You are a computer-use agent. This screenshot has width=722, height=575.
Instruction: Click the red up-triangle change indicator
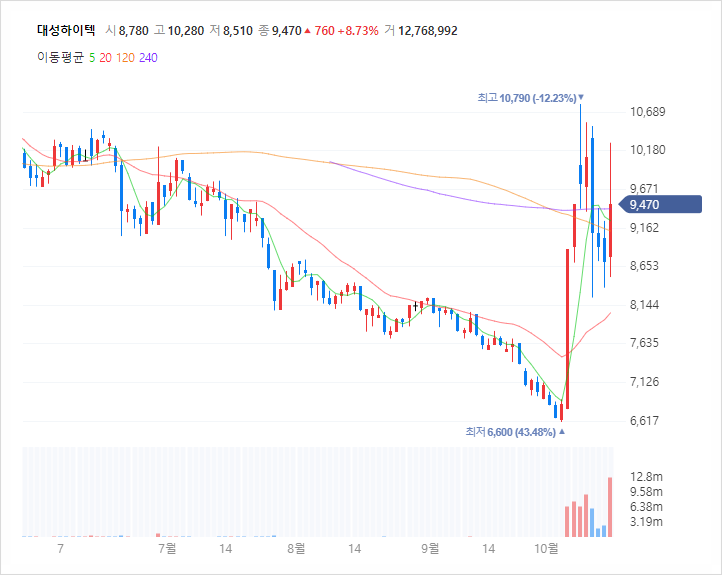[307, 31]
